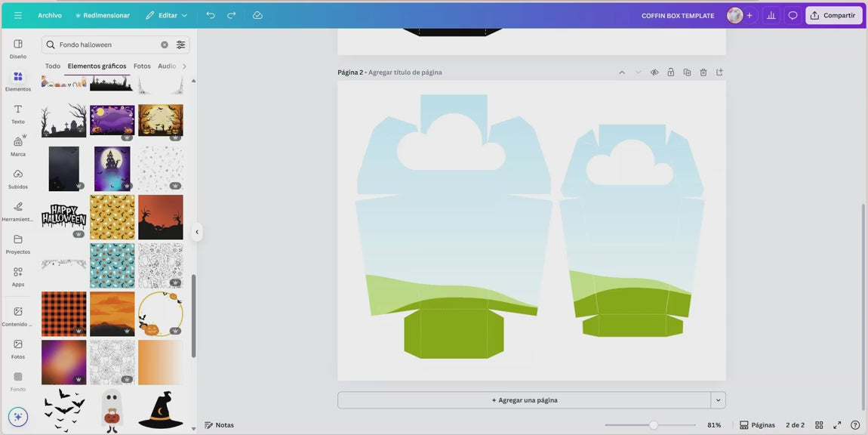Click the redo arrow icon
The width and height of the screenshot is (868, 435).
point(232,15)
